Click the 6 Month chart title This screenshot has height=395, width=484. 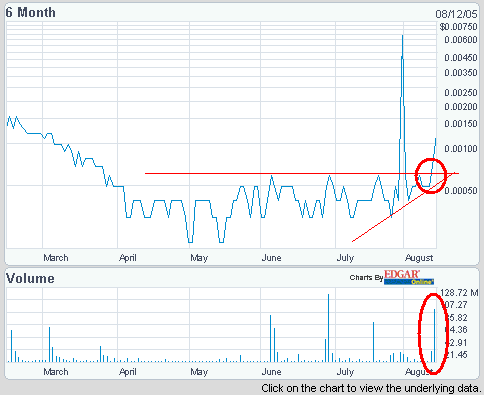30,13
